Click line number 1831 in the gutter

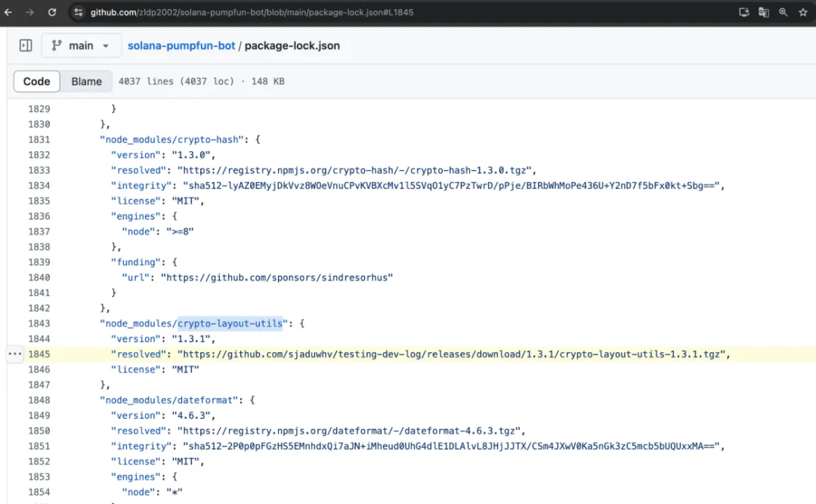pyautogui.click(x=39, y=140)
